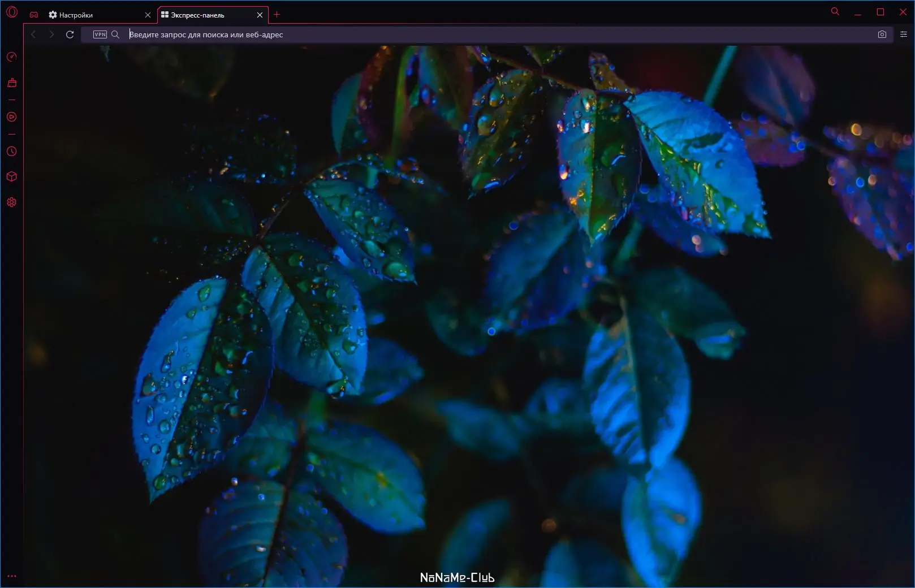This screenshot has height=588, width=915.
Task: Take a snapshot with the camera icon
Action: [x=882, y=34]
